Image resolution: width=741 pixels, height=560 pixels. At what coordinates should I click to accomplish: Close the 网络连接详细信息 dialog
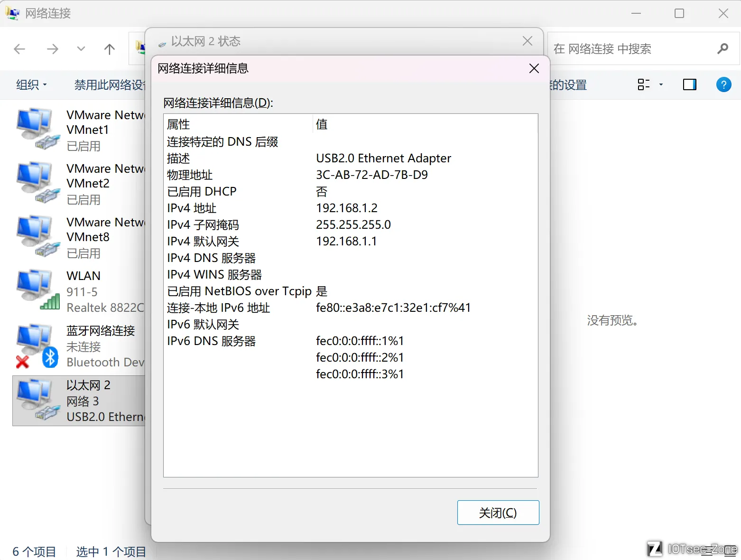[534, 69]
